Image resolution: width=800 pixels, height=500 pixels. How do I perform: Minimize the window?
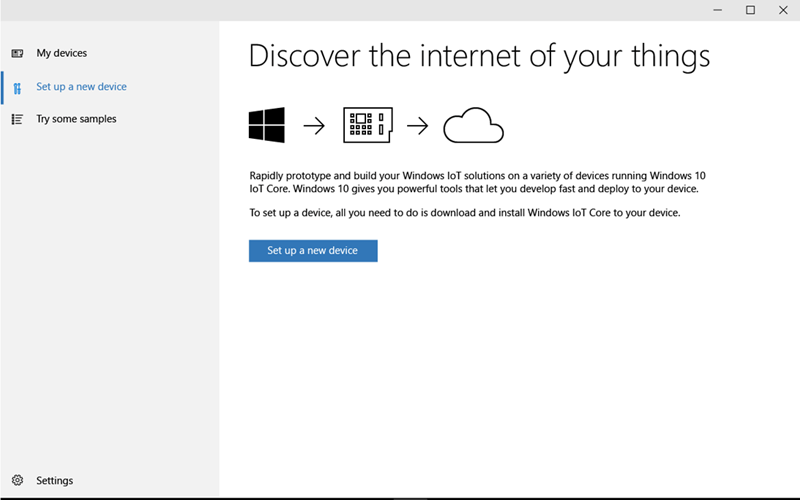(717, 10)
